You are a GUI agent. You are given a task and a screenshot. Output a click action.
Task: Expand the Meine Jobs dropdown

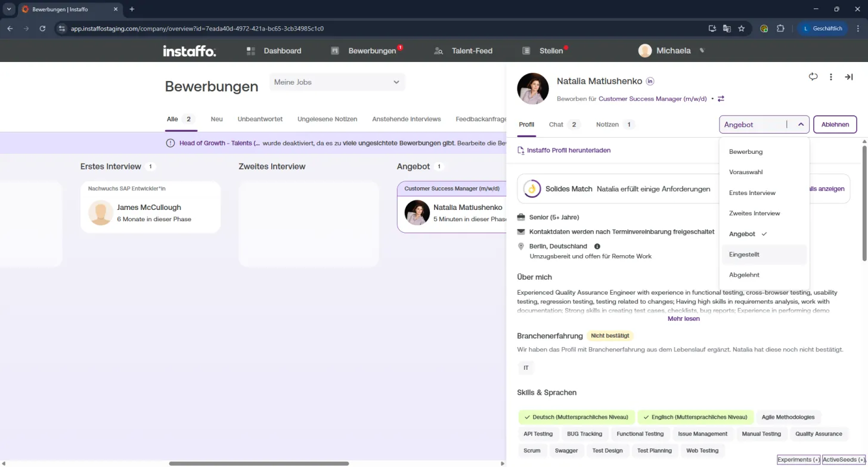pos(337,82)
